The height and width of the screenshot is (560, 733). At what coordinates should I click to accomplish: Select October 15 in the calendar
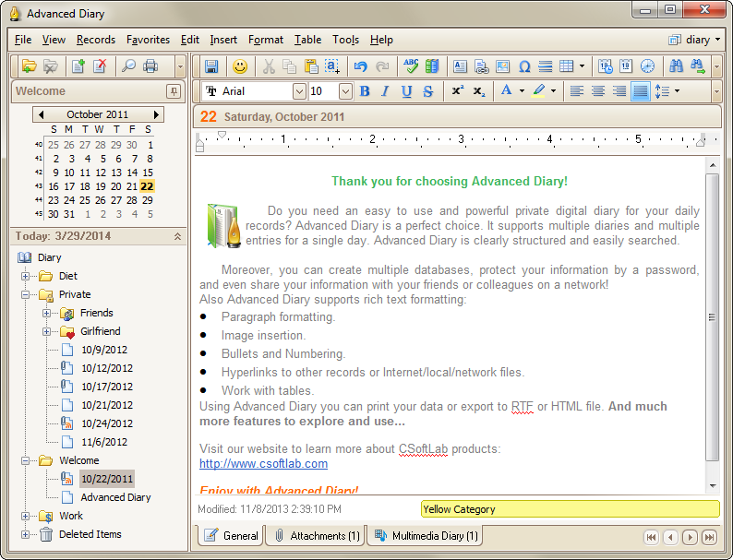click(148, 173)
